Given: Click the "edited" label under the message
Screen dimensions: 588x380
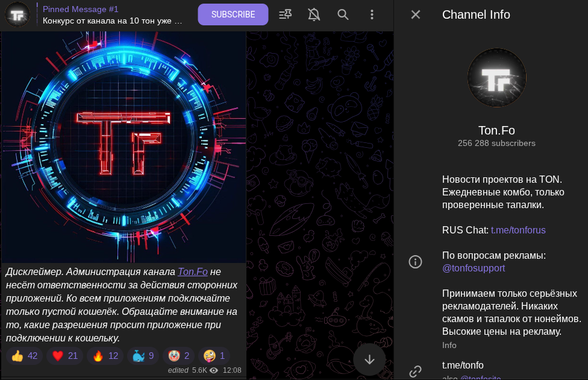Looking at the screenshot, I should click(178, 370).
